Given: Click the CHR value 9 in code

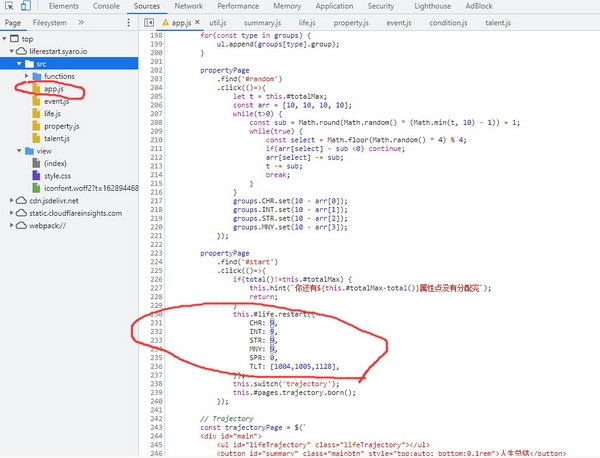Looking at the screenshot, I should (272, 323).
